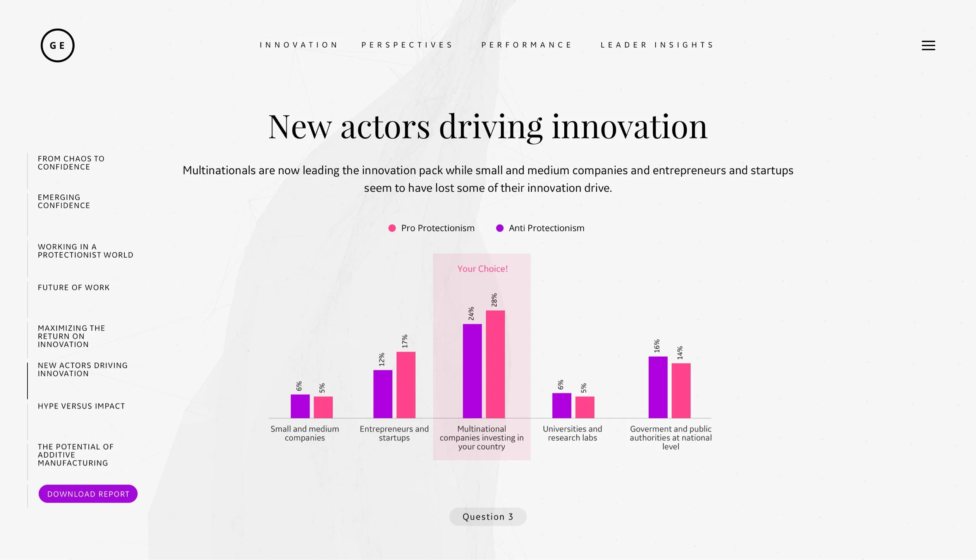This screenshot has width=976, height=560.
Task: Jump to the Emerging Confidence section
Action: [64, 201]
